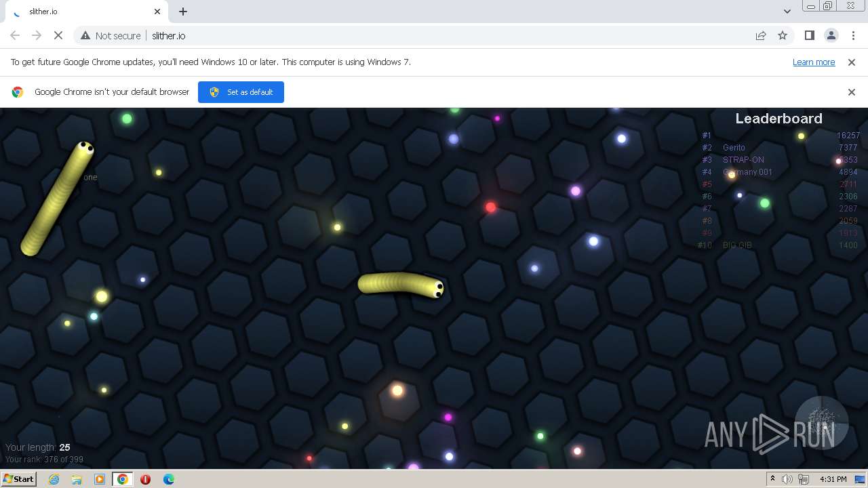Close the slither.io tab
This screenshot has width=868, height=488.
[x=158, y=12]
